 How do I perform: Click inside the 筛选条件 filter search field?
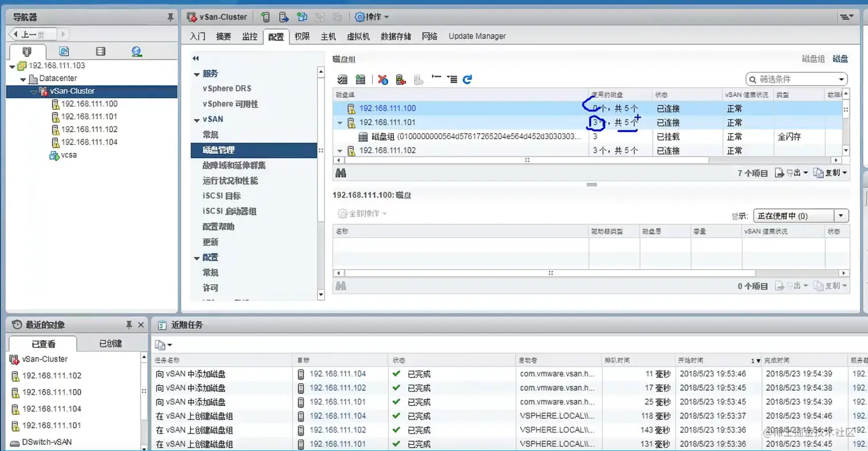coord(797,79)
